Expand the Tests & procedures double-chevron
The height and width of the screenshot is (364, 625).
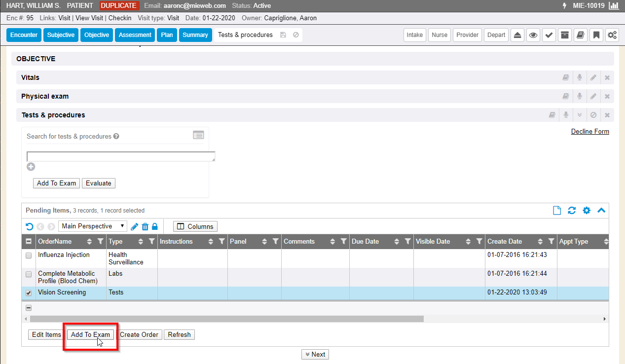[580, 115]
